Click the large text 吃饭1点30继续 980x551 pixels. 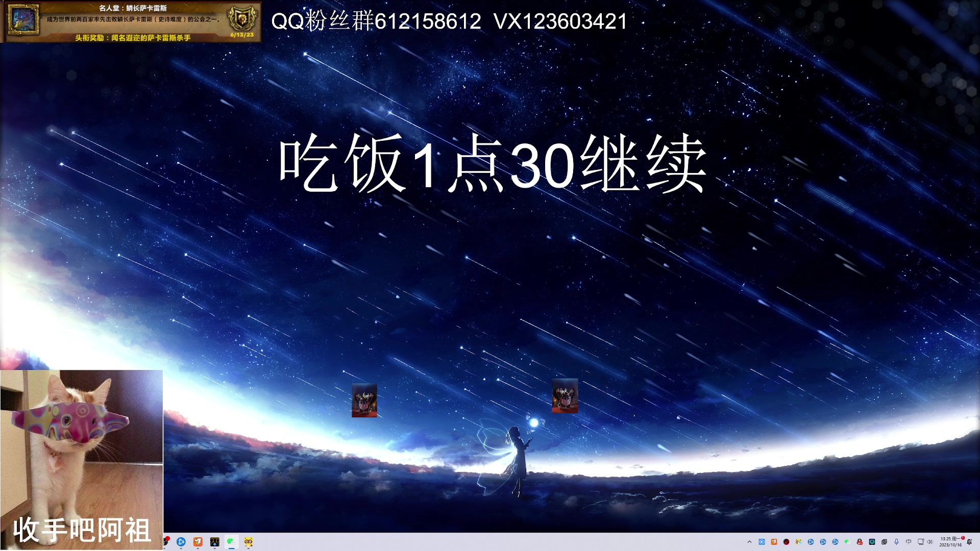point(493,163)
